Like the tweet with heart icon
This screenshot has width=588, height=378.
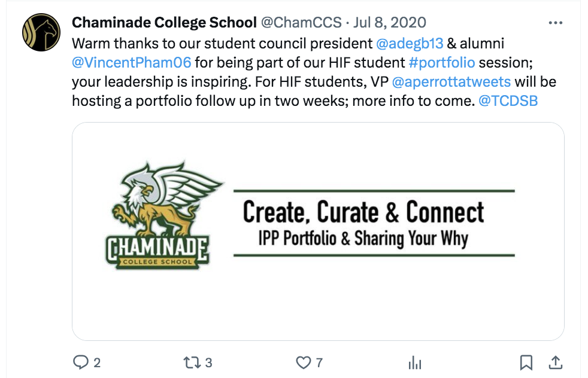(304, 362)
